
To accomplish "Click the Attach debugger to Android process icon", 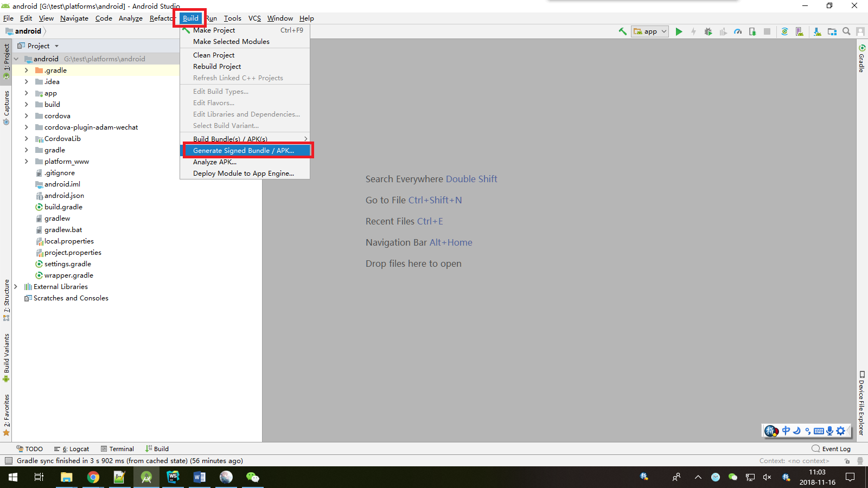I will 752,31.
